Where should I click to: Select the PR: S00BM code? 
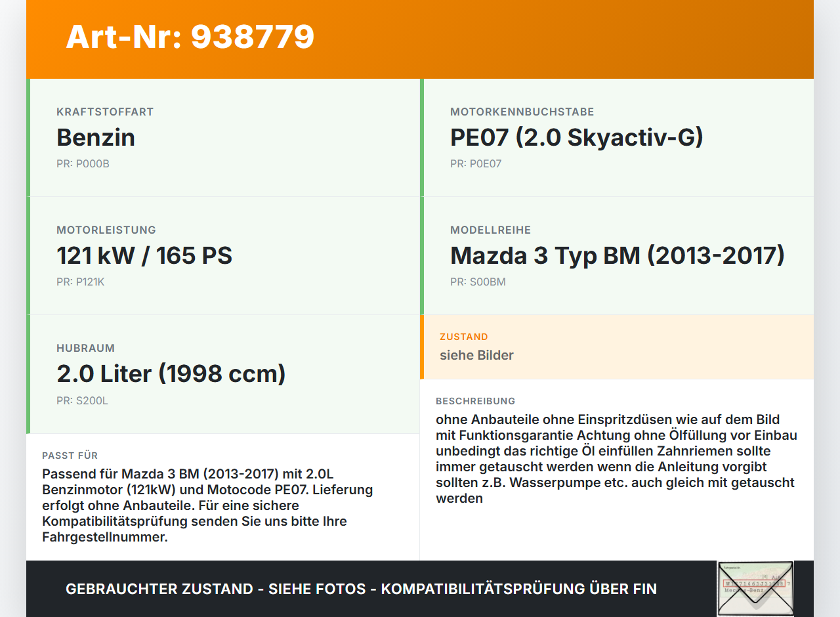pyautogui.click(x=478, y=282)
